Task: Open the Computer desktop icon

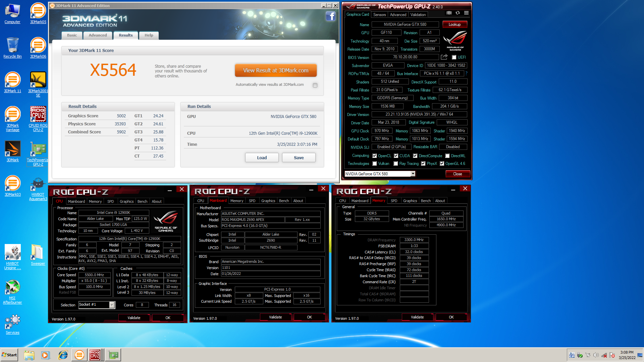Action: tap(12, 13)
